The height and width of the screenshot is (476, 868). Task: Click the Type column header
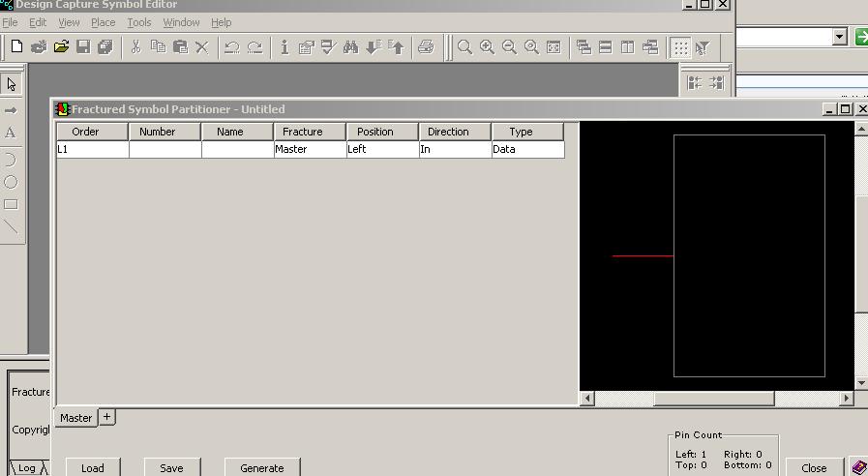[x=527, y=132]
